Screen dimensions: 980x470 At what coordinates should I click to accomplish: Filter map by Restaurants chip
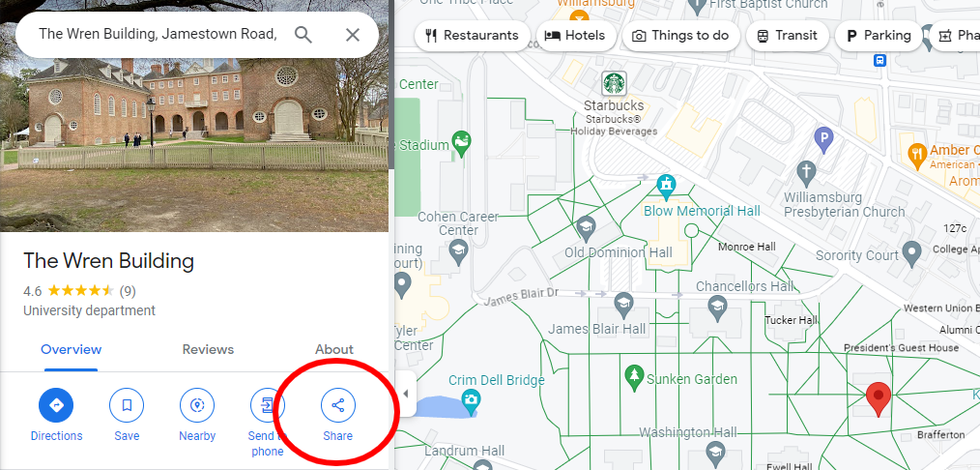point(473,36)
